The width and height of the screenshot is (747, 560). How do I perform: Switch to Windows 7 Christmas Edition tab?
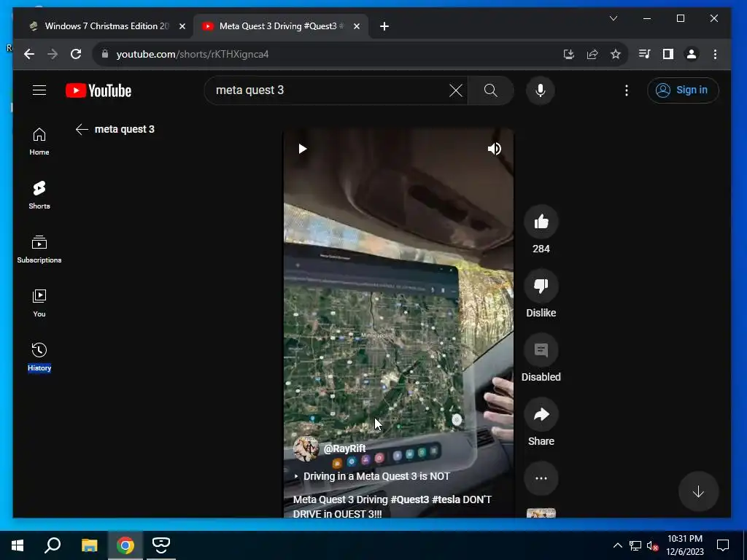coord(107,26)
